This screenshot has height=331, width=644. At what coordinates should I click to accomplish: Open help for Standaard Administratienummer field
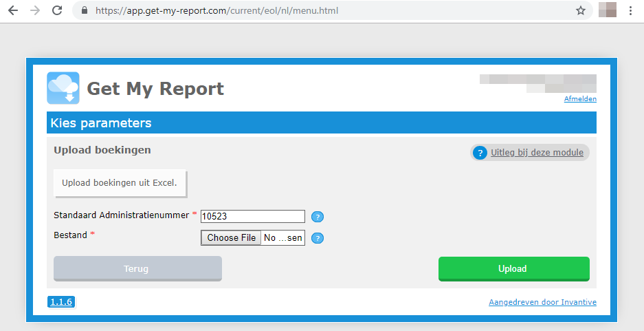pos(318,217)
